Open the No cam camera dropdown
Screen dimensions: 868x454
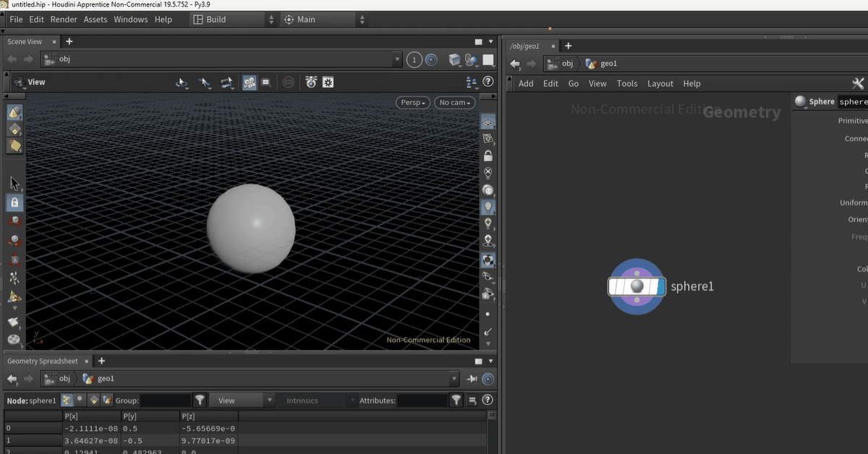pos(455,103)
